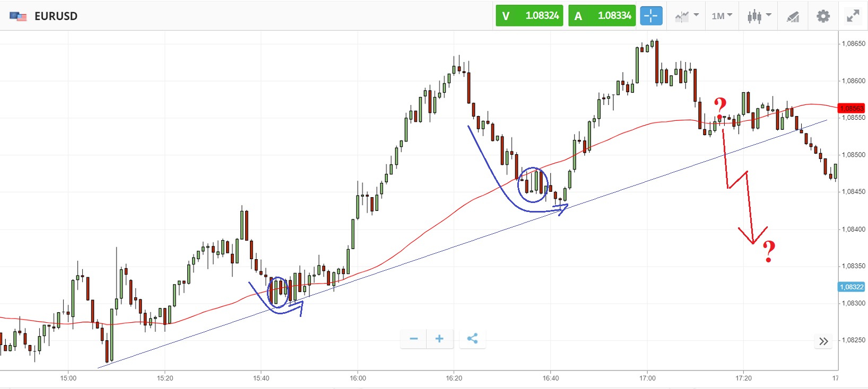Image resolution: width=868 pixels, height=389 pixels.
Task: Expand the candlestick chart type dropdown
Action: pyautogui.click(x=759, y=16)
